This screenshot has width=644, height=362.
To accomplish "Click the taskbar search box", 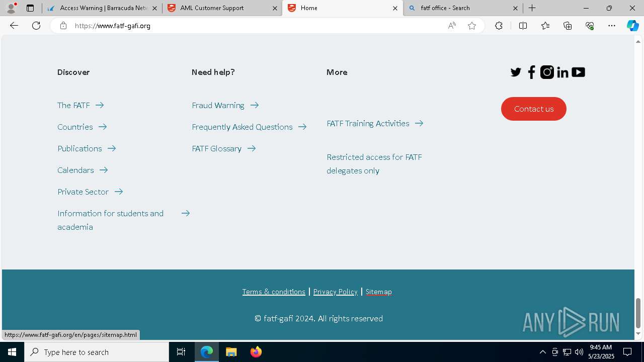I will [x=97, y=352].
